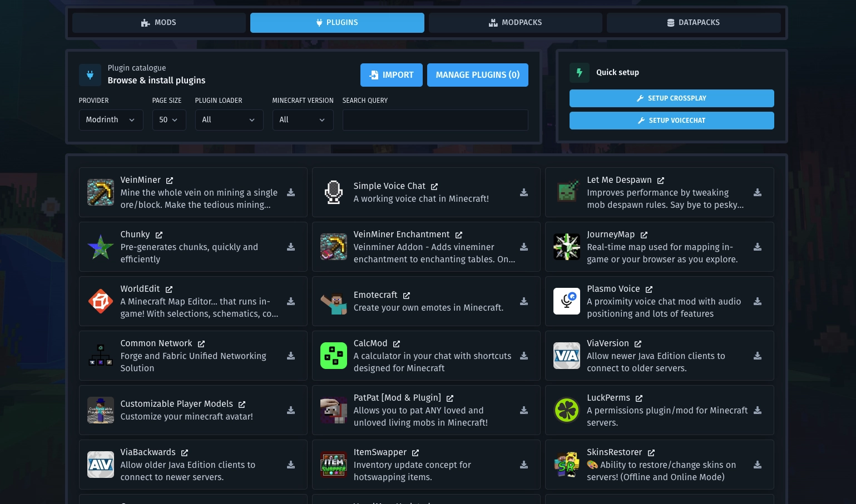
Task: Click the CalcMod green thumbnail
Action: (334, 356)
